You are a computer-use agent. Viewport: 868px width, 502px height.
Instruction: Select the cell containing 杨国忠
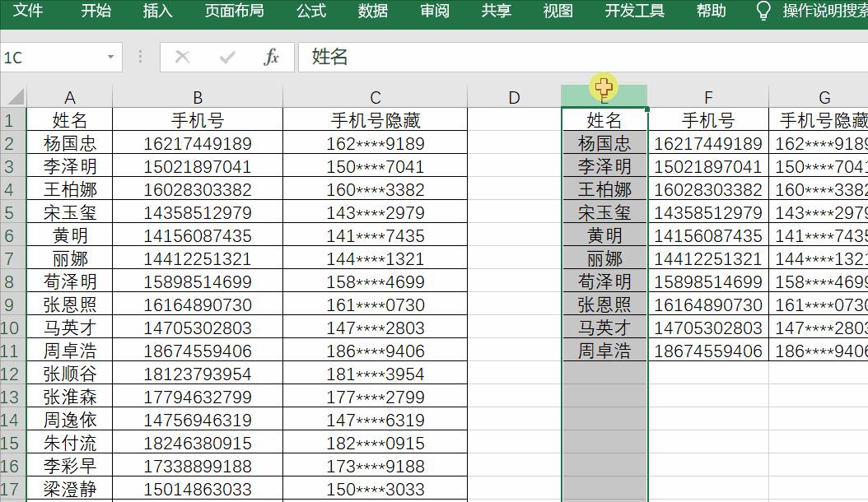[x=70, y=143]
